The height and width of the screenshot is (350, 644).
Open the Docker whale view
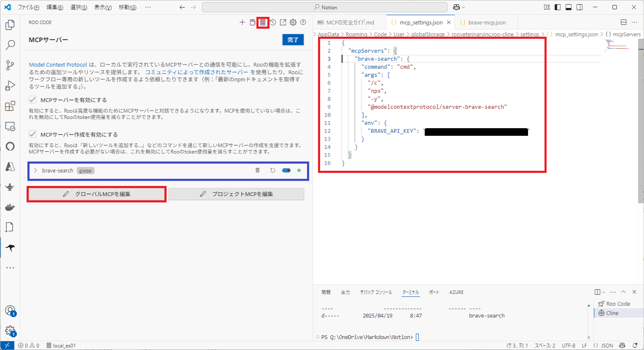point(10,207)
